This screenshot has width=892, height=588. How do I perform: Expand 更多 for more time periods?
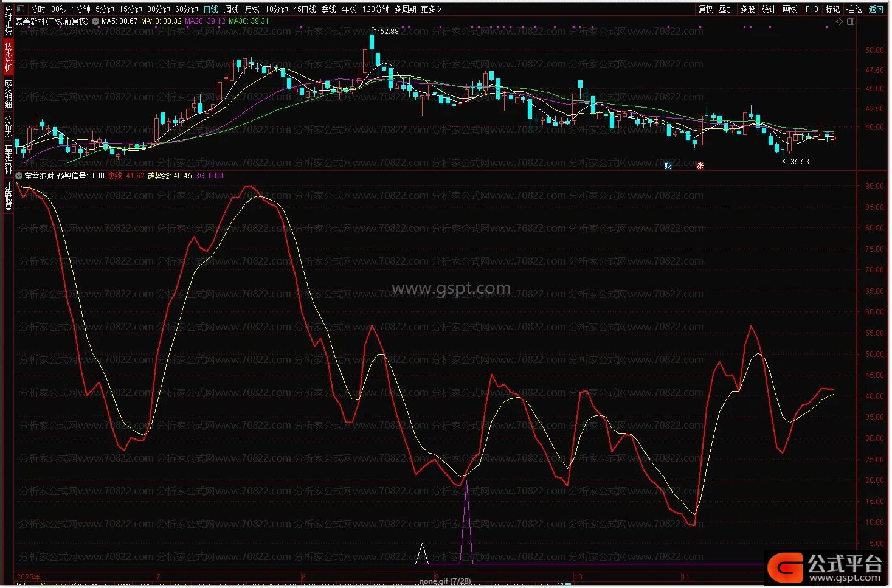coord(430,9)
